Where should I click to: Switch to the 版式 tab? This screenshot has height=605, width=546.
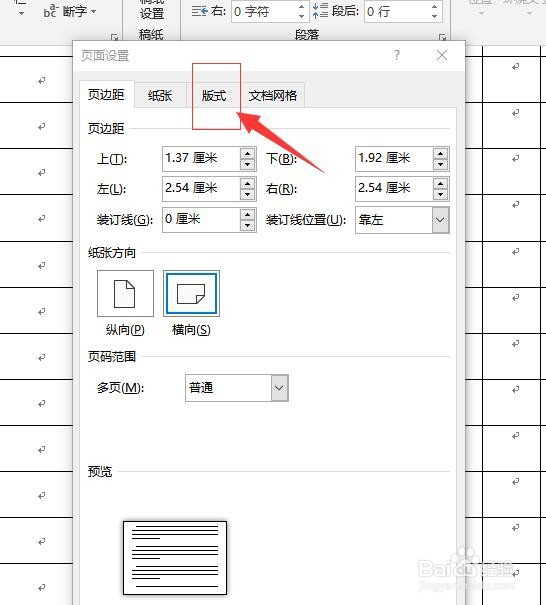[x=214, y=95]
